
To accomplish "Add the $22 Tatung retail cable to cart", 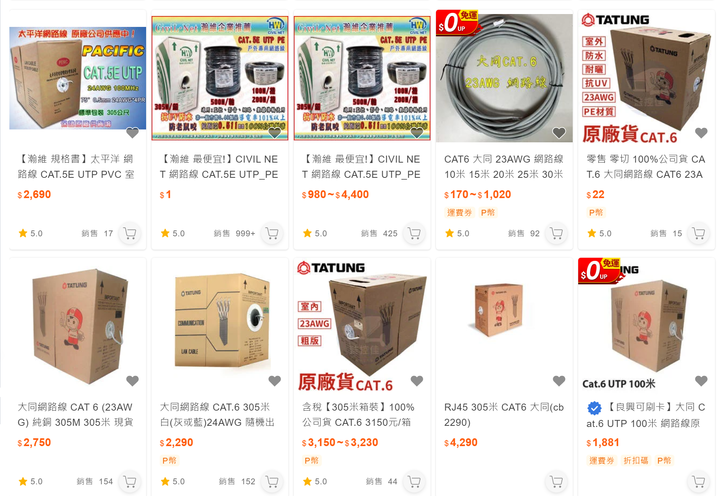I will point(699,233).
